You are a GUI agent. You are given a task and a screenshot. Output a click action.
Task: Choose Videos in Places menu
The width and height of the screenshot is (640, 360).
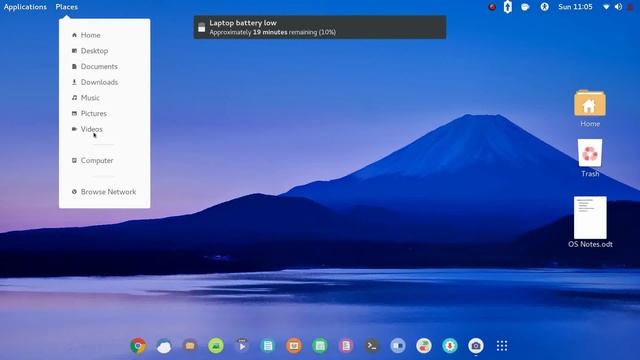[x=104, y=129]
